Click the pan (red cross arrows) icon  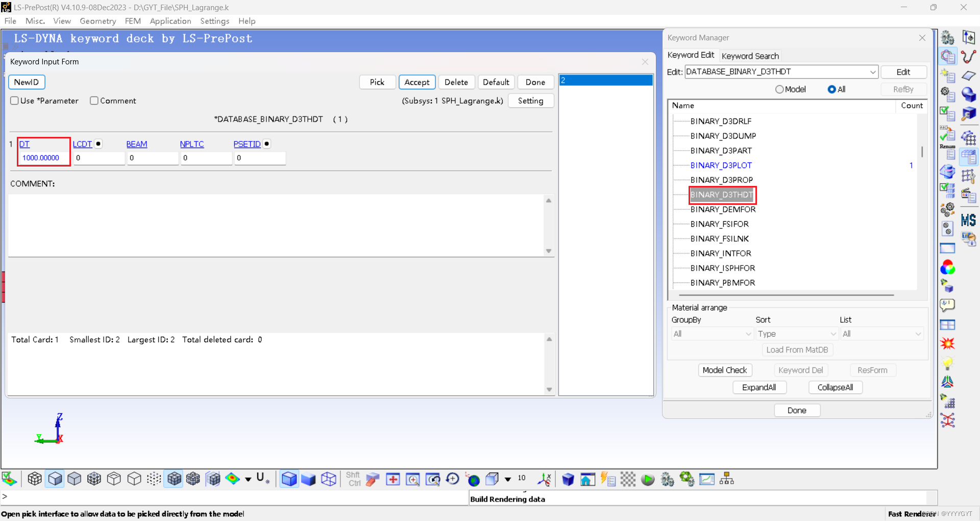click(393, 479)
